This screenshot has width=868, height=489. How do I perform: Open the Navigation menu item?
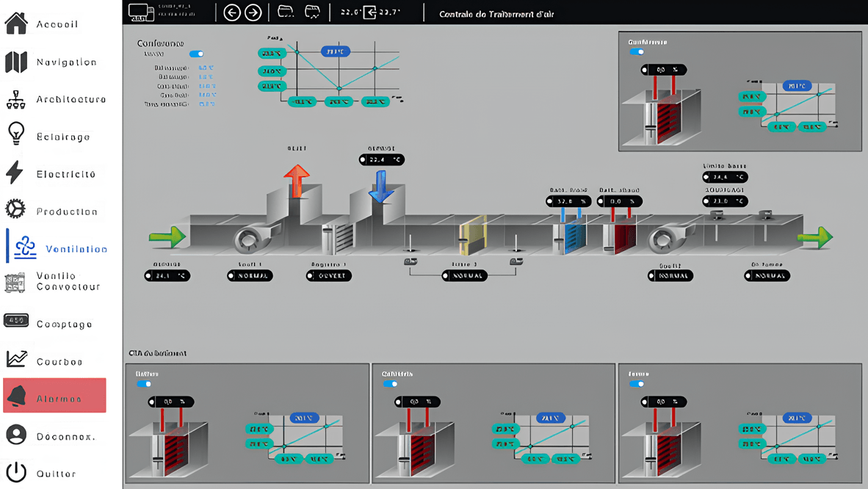coord(66,62)
